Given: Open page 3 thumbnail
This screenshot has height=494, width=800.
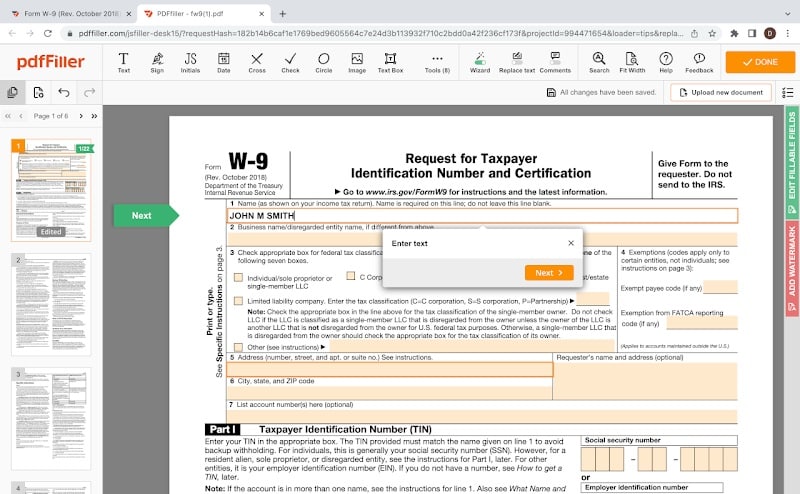Looking at the screenshot, I should pos(51,418).
